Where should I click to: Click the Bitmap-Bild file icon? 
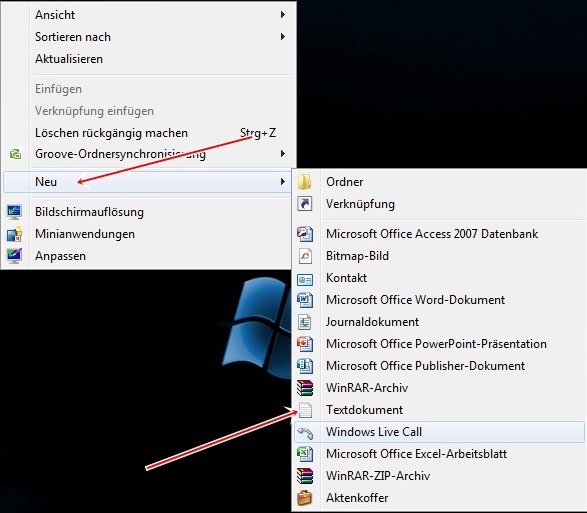305,256
